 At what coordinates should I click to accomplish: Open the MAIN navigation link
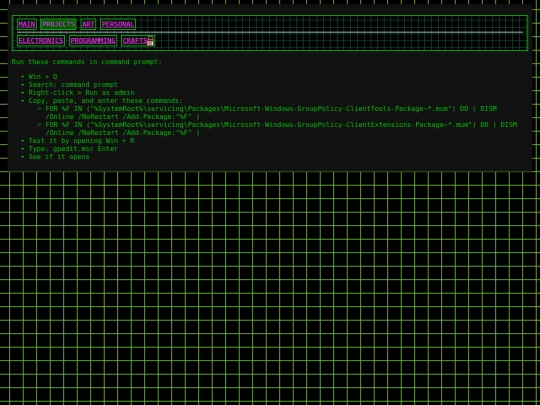pos(27,24)
